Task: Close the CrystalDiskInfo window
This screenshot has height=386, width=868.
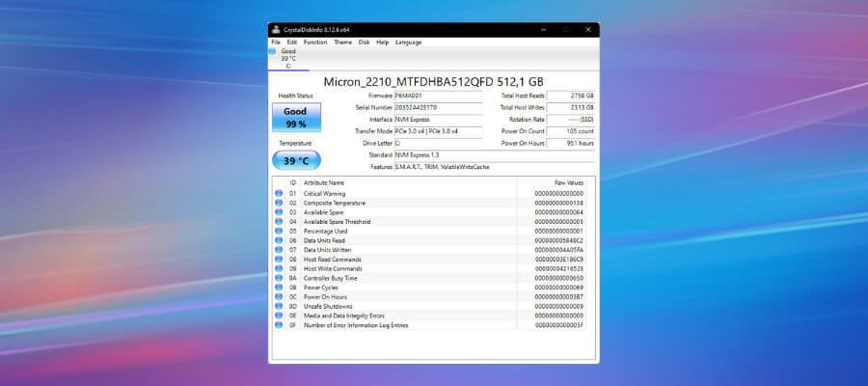Action: pyautogui.click(x=588, y=30)
